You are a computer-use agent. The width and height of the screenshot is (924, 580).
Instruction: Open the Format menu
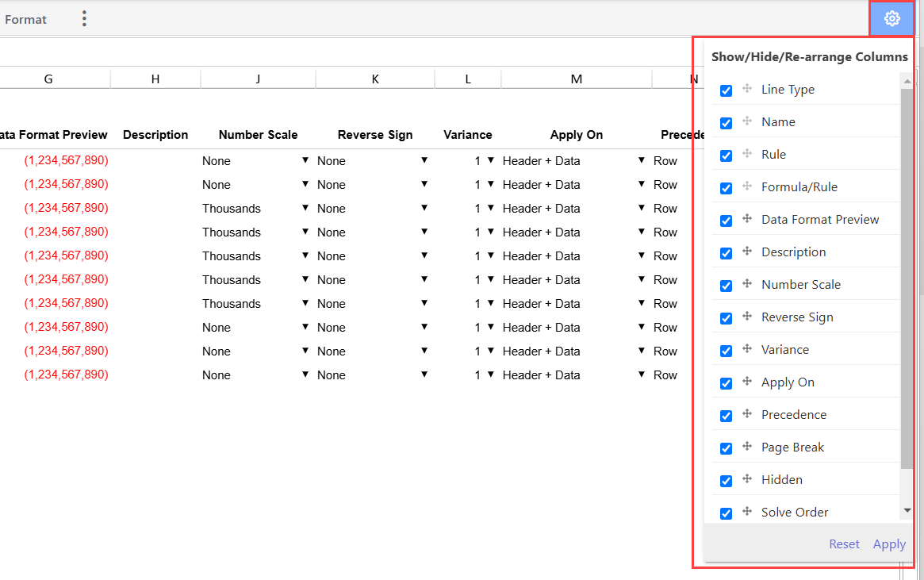[25, 19]
